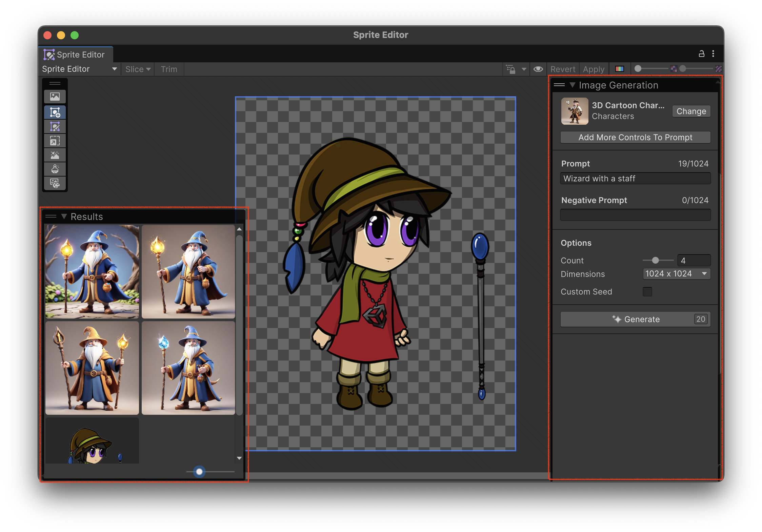Open the Dimensions dropdown showing 1024 x 1024

click(676, 274)
